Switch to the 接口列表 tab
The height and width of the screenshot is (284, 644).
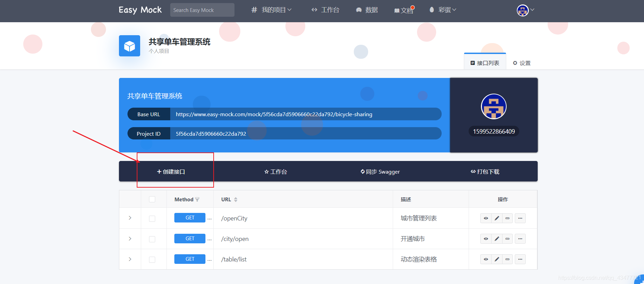(485, 63)
